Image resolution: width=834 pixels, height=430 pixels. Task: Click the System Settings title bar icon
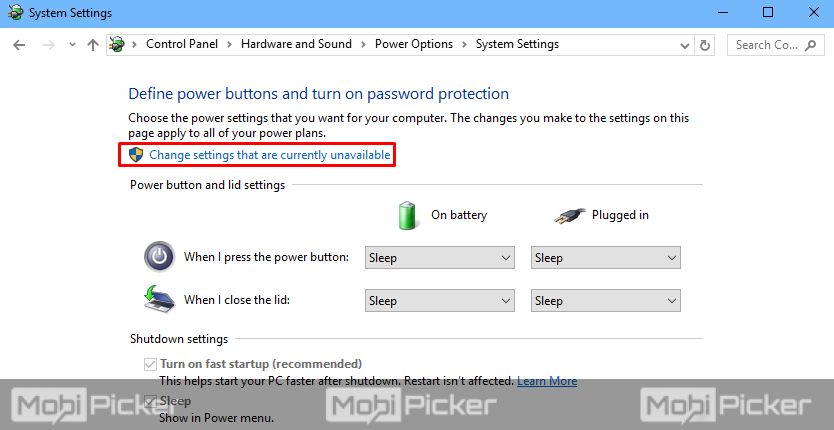(x=13, y=13)
